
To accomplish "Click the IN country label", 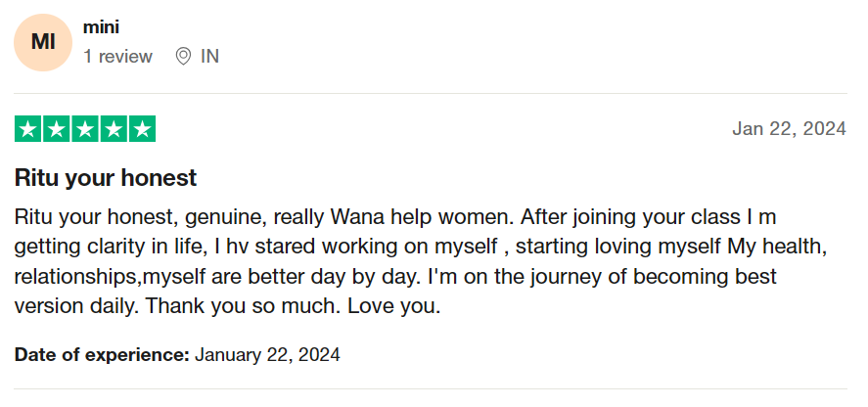I will tap(209, 56).
